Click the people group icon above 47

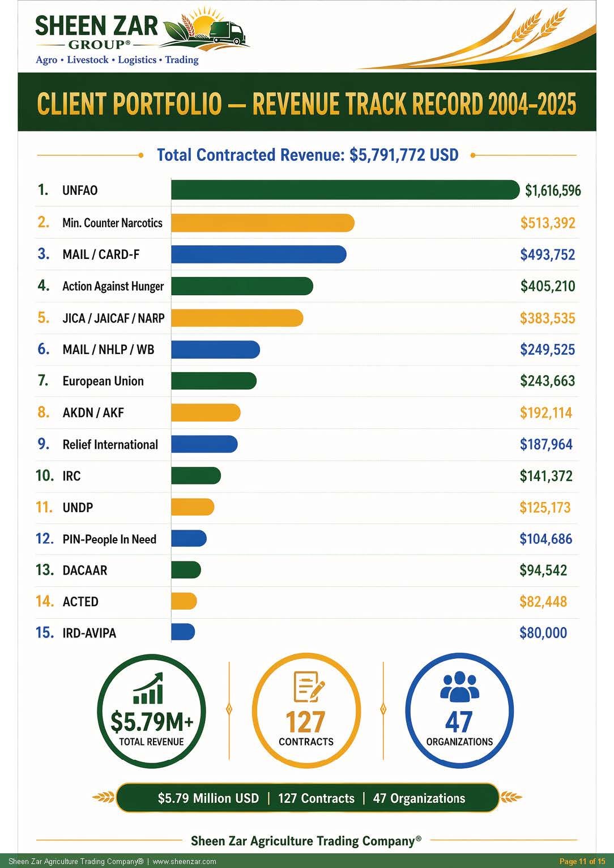point(459,687)
